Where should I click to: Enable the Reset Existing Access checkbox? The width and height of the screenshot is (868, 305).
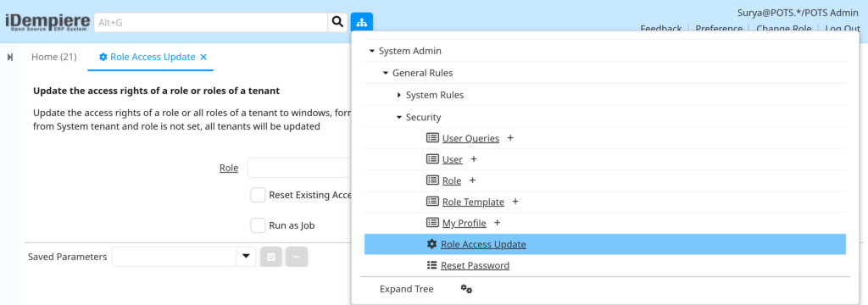[258, 195]
